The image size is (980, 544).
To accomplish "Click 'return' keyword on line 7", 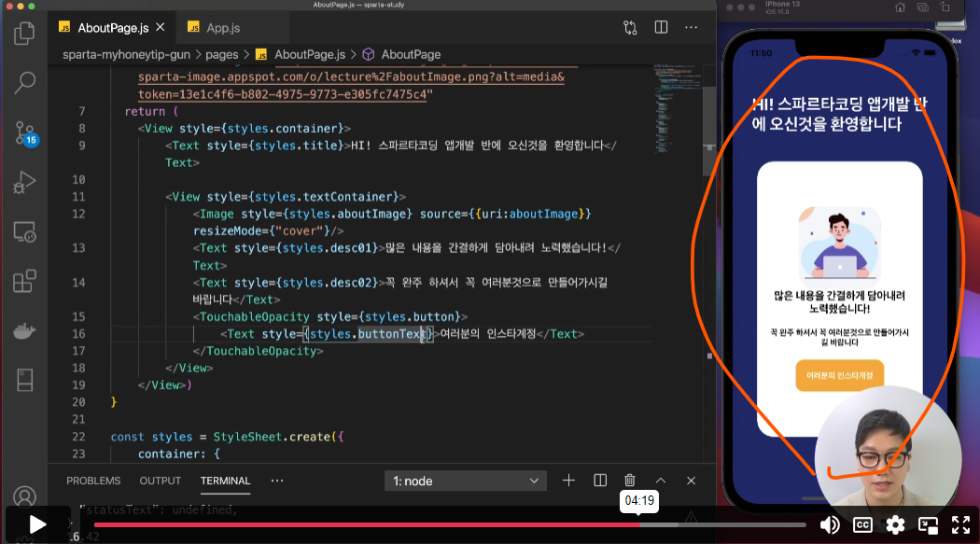I will point(145,111).
